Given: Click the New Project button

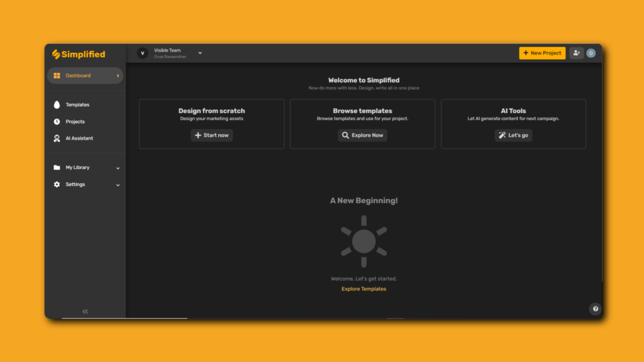Looking at the screenshot, I should 542,53.
